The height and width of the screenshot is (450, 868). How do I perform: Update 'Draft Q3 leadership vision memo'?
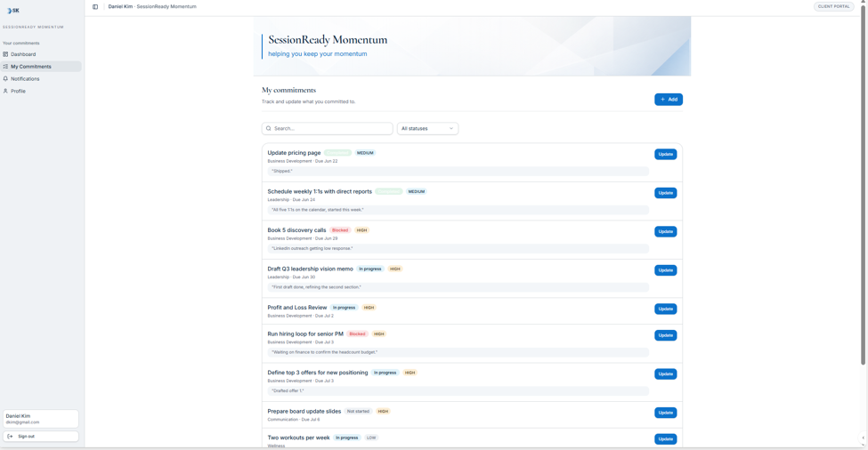665,270
